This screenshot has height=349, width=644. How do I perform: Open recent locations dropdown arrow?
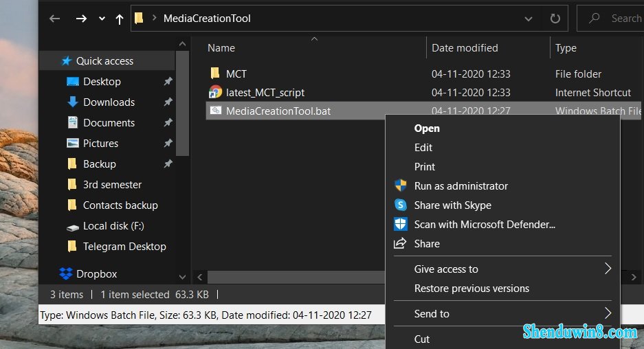point(102,19)
